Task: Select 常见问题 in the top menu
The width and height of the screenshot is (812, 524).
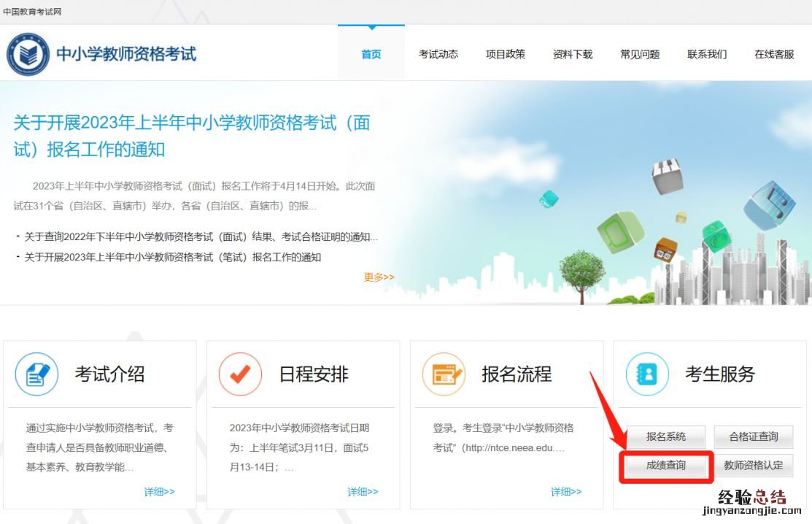Action: (640, 54)
